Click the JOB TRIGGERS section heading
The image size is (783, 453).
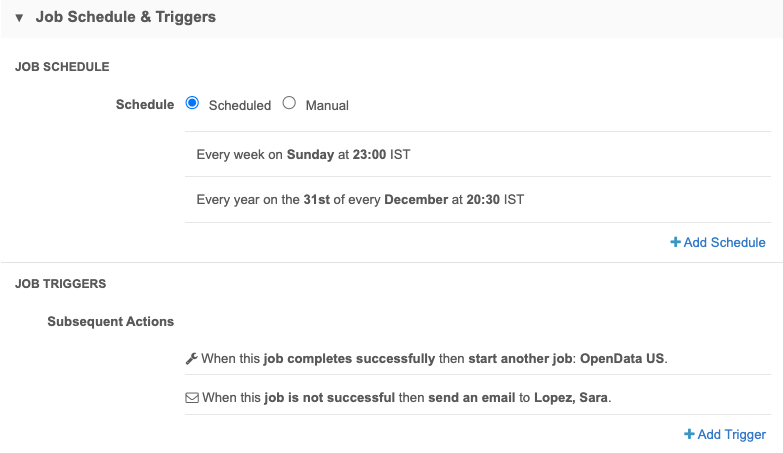click(x=60, y=284)
